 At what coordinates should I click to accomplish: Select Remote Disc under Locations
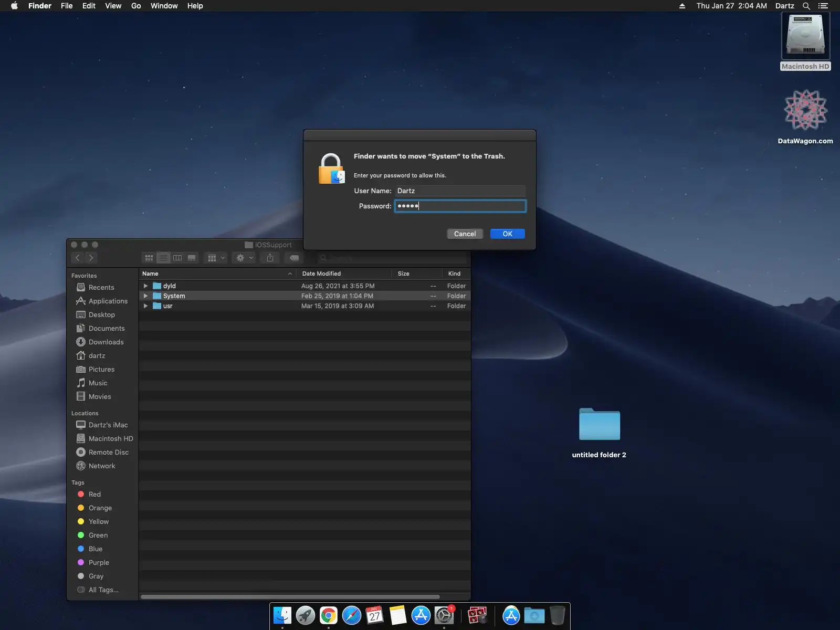[102, 452]
